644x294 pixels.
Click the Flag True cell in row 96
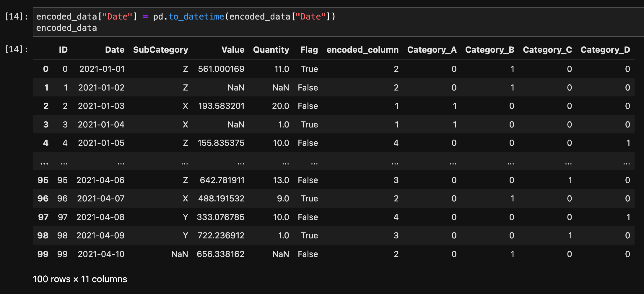tap(309, 198)
